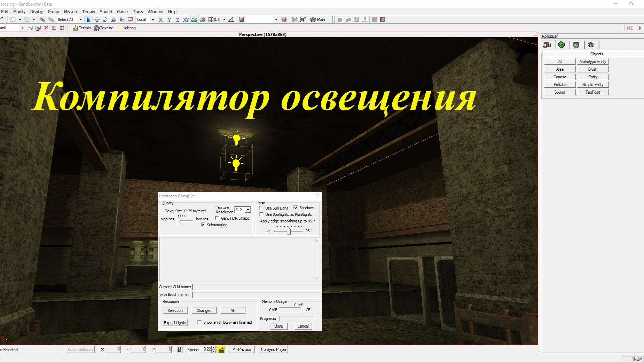The image size is (644, 362).
Task: Disable the Subsampling checkbox
Action: (203, 225)
